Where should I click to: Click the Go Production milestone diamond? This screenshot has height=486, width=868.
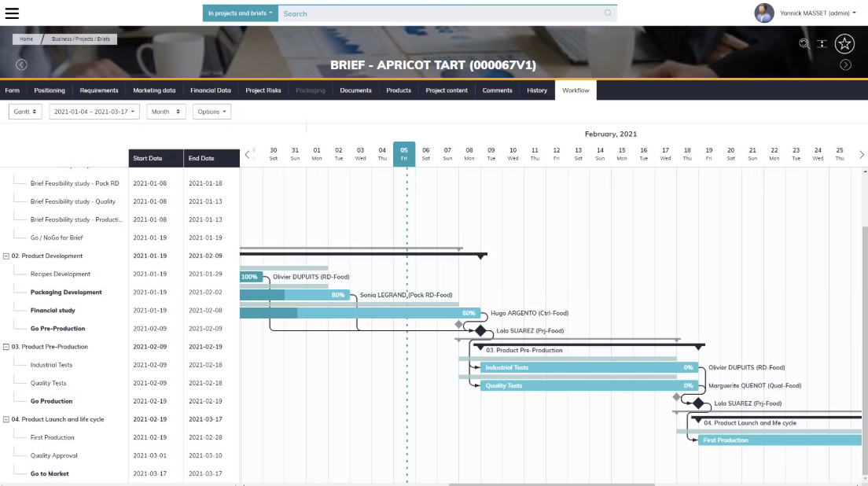[699, 403]
